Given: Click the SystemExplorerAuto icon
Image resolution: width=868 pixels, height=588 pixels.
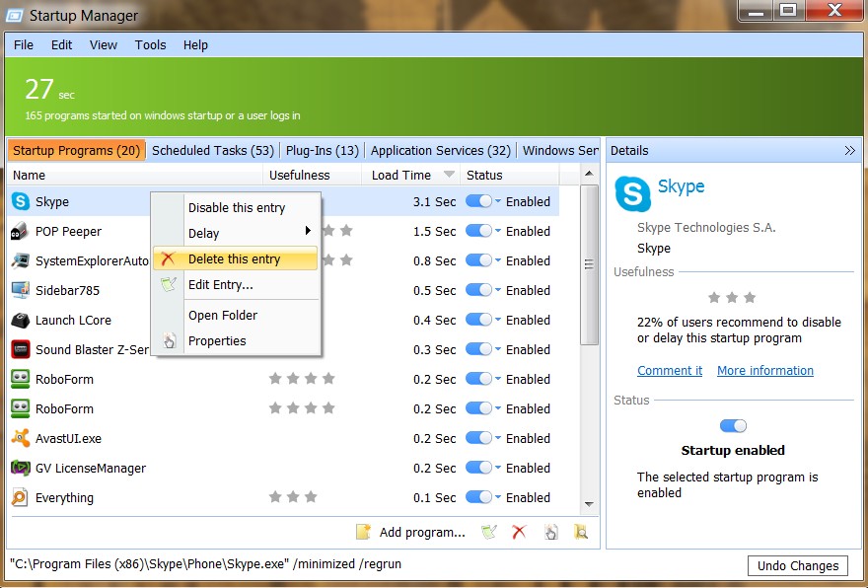Looking at the screenshot, I should 21,260.
